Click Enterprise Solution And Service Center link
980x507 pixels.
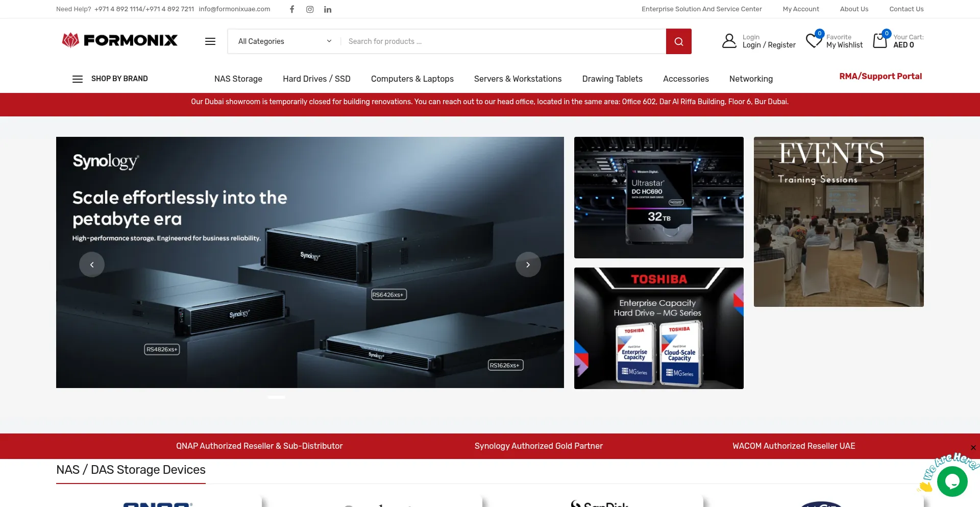click(x=701, y=9)
